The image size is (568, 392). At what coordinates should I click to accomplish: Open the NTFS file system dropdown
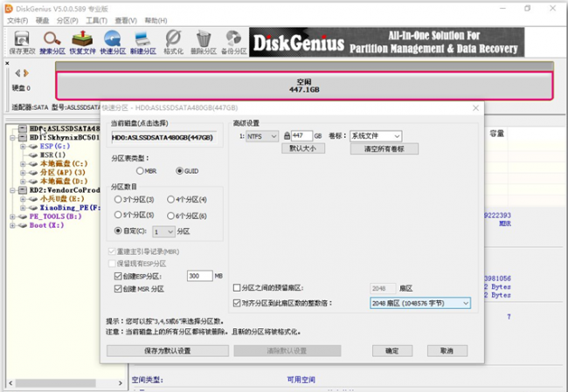point(262,136)
